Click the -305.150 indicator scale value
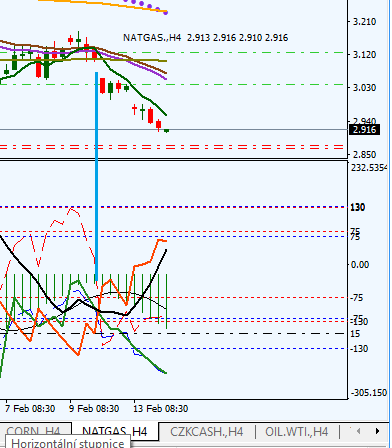 (x=369, y=393)
